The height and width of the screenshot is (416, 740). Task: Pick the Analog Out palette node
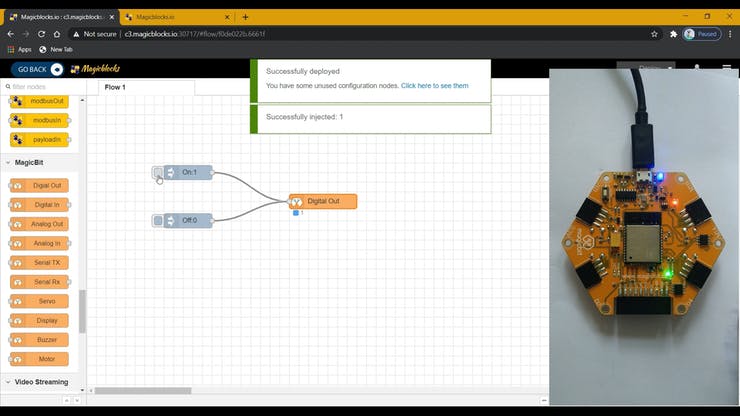click(40, 224)
